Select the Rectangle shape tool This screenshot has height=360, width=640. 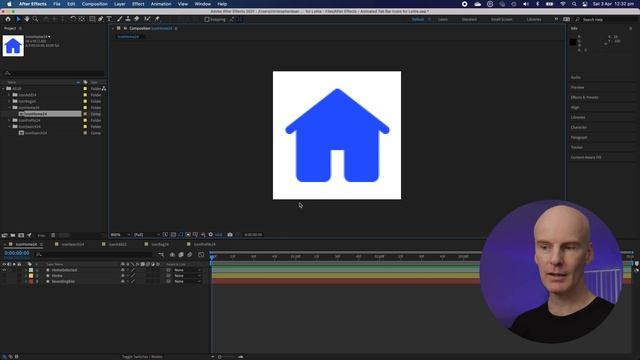(x=92, y=19)
